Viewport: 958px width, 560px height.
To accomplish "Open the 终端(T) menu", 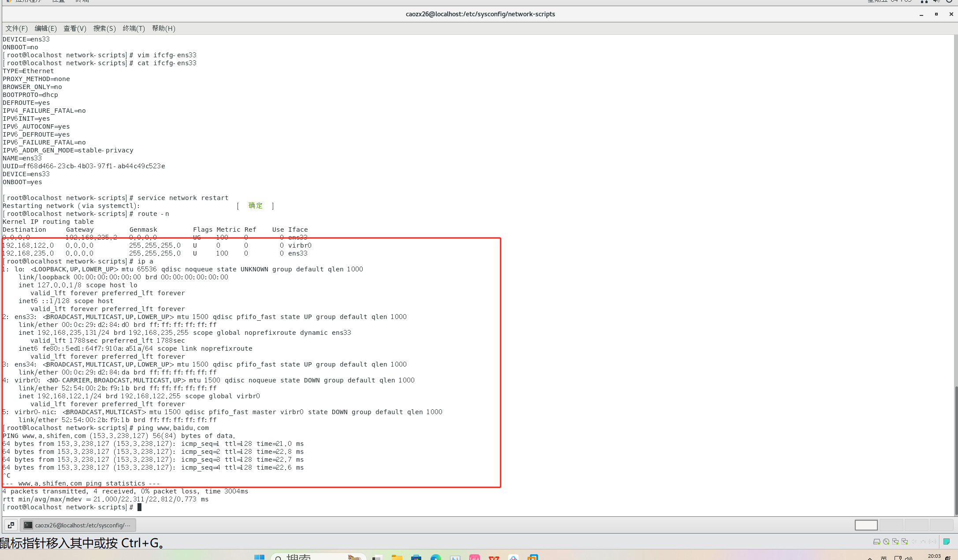I will coord(134,28).
